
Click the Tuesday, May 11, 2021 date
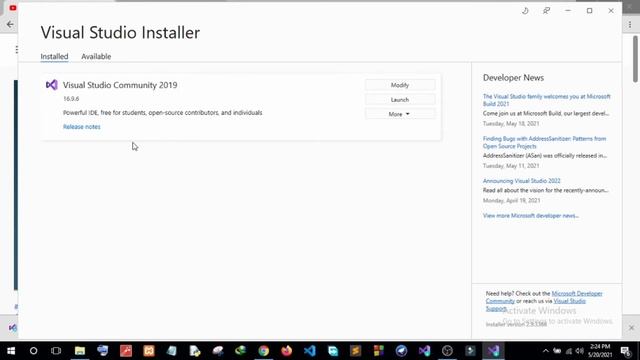click(x=511, y=166)
